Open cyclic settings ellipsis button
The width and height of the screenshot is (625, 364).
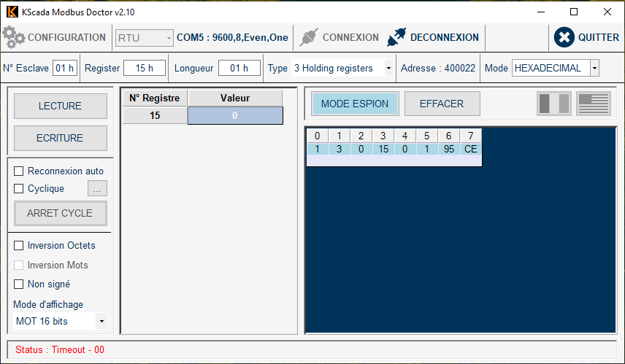(x=97, y=189)
